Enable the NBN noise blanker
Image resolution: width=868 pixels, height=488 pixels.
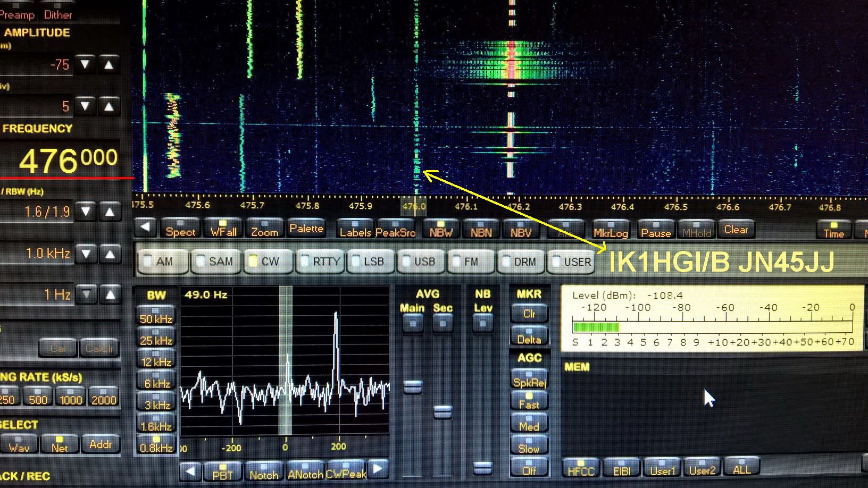(481, 229)
